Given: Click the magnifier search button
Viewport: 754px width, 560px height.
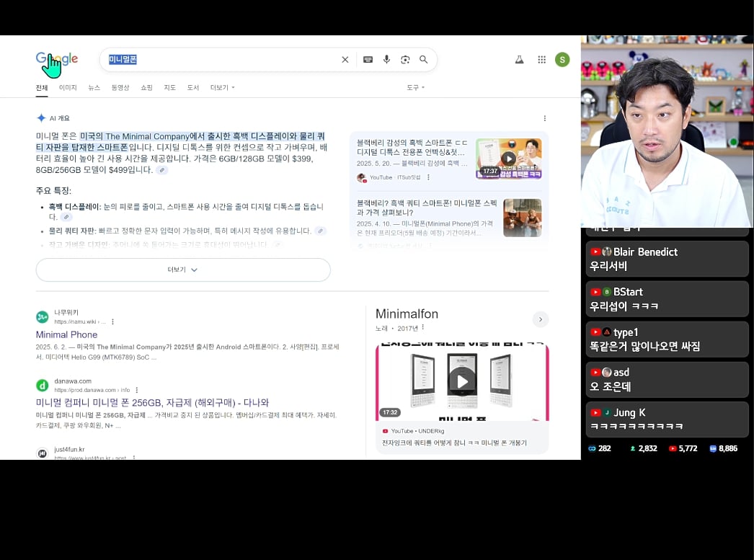Looking at the screenshot, I should 424,60.
